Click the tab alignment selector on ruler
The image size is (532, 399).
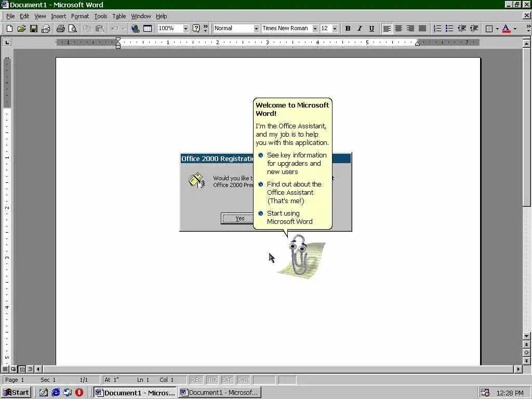pos(7,42)
